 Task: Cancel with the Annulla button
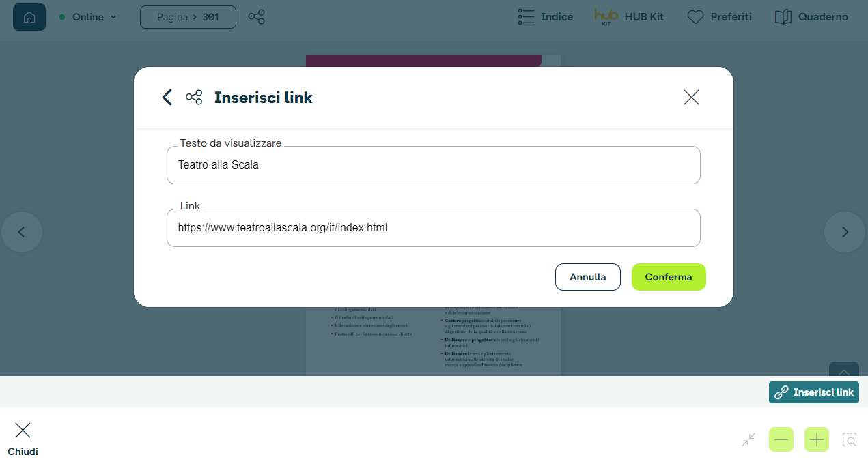point(588,277)
